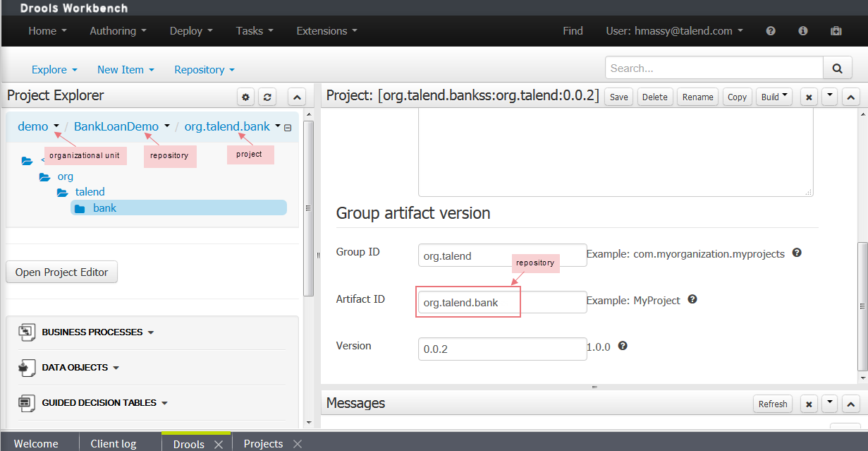Open the Tasks menu

coord(255,31)
